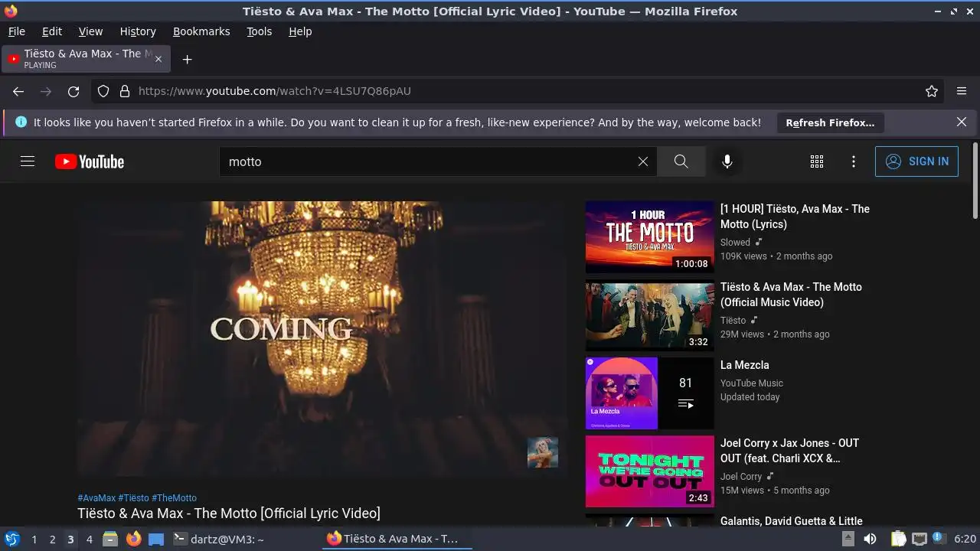
Task: Open Galantis, David Guetta & Little video title
Action: coord(791,521)
